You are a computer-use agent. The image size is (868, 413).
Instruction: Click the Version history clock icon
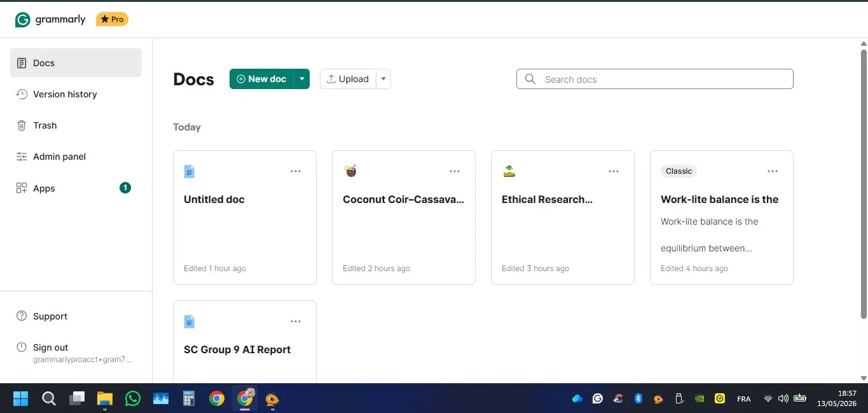pyautogui.click(x=22, y=94)
